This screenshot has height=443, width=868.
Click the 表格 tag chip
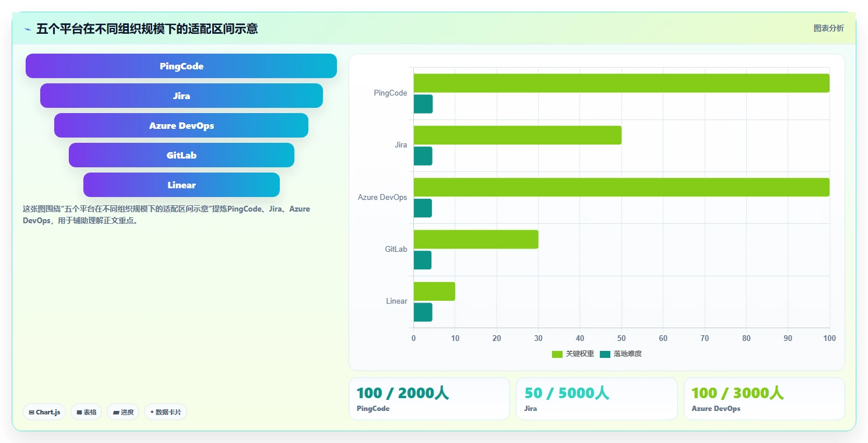click(86, 412)
